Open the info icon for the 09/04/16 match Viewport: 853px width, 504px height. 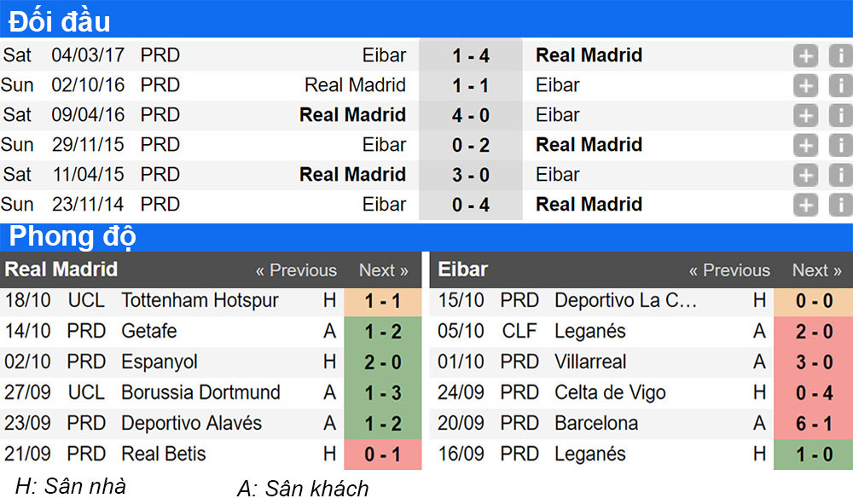click(840, 116)
